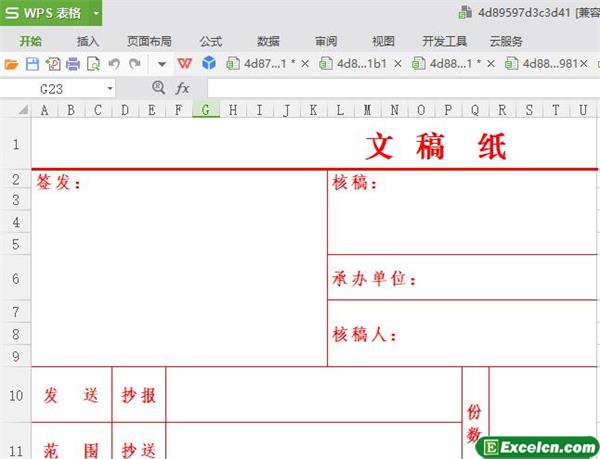The image size is (600, 459).
Task: Open the 开始 ribbon tab
Action: pyautogui.click(x=31, y=41)
